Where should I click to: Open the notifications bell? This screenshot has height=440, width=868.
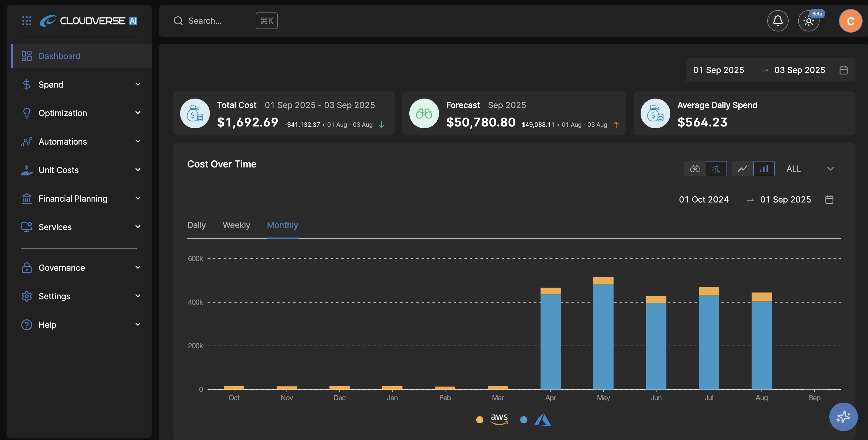777,21
